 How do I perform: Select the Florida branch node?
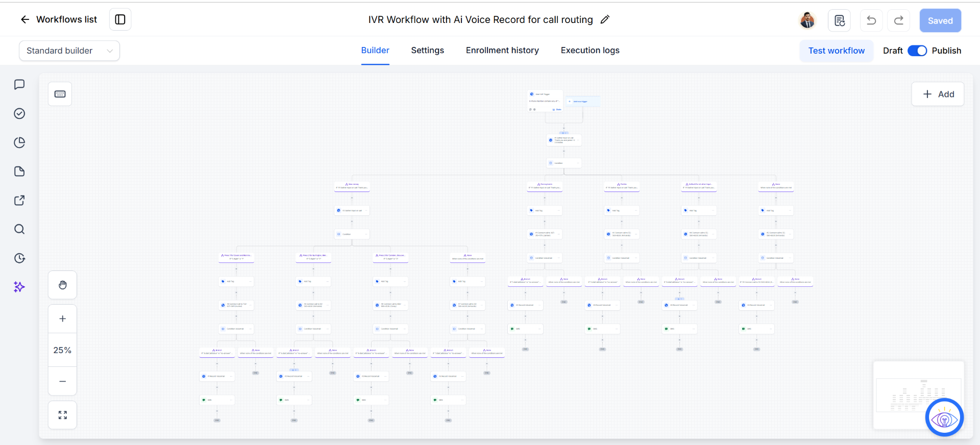(x=622, y=186)
